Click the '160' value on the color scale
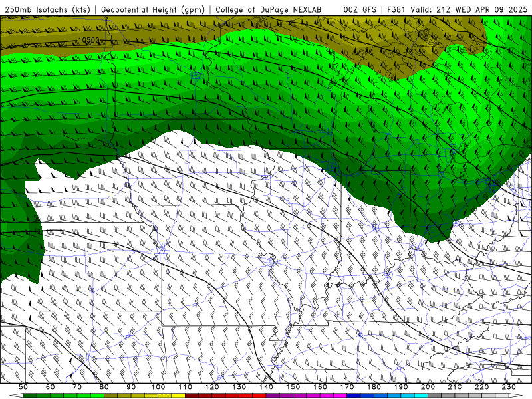 (x=320, y=387)
